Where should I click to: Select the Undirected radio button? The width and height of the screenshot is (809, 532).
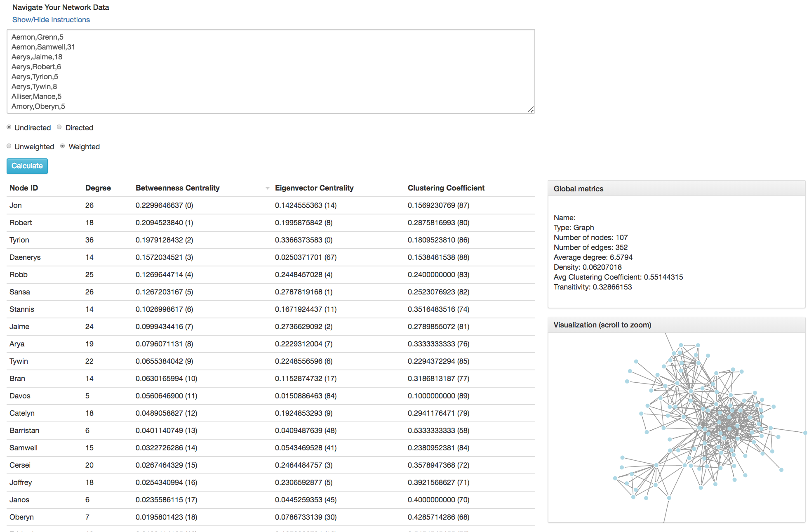pos(9,127)
